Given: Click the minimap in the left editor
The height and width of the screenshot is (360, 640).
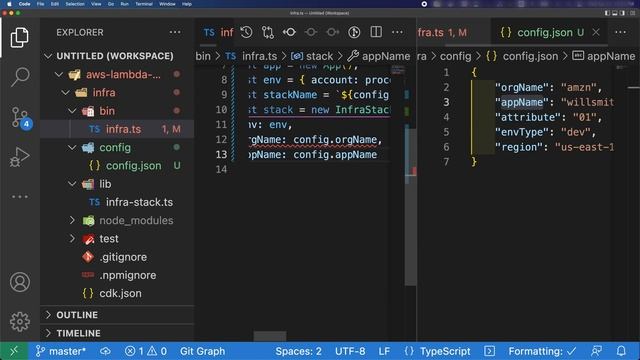Looking at the screenshot, I should [x=398, y=70].
